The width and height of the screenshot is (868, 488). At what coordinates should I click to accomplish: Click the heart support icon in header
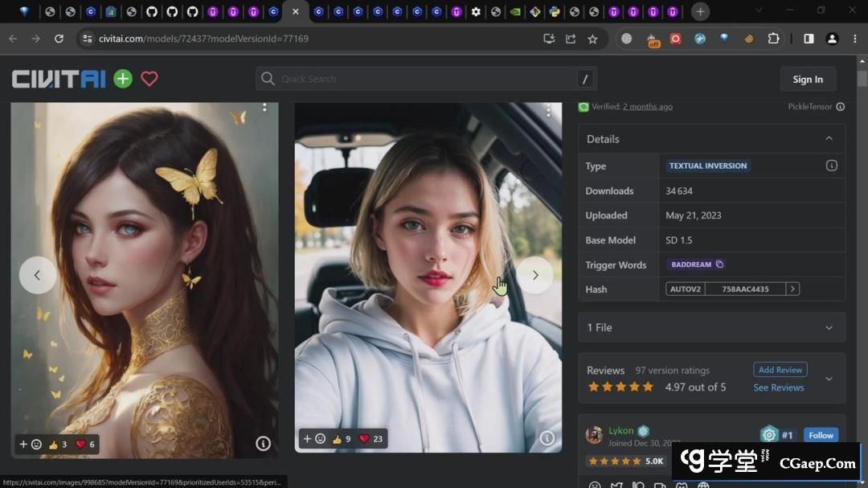[x=149, y=79]
